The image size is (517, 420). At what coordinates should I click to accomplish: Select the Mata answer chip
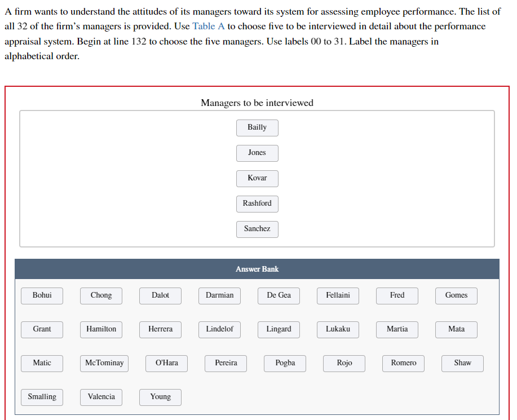(x=456, y=330)
